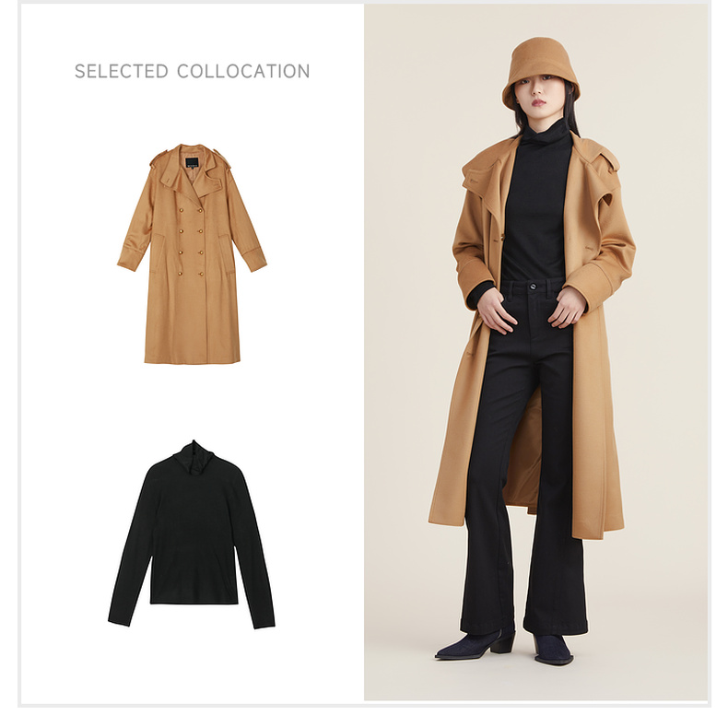Click the button on the model's trouser waistband
The image size is (728, 727).
[534, 286]
